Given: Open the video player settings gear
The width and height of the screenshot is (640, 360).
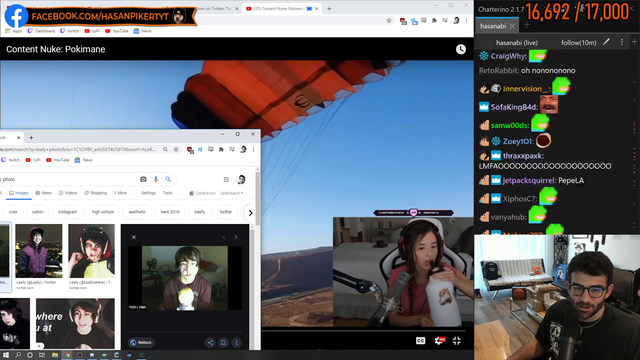Looking at the screenshot, I should (439, 341).
